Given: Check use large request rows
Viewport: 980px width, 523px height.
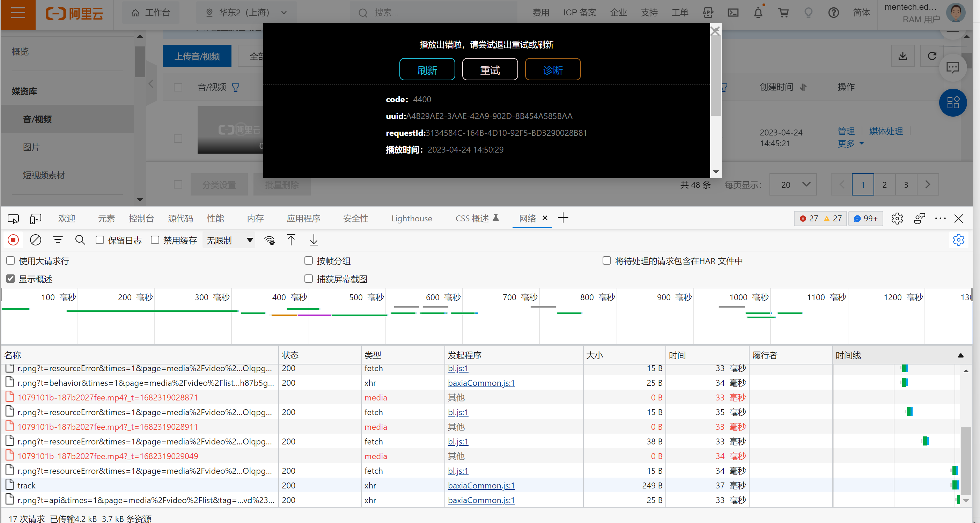Looking at the screenshot, I should [x=11, y=260].
